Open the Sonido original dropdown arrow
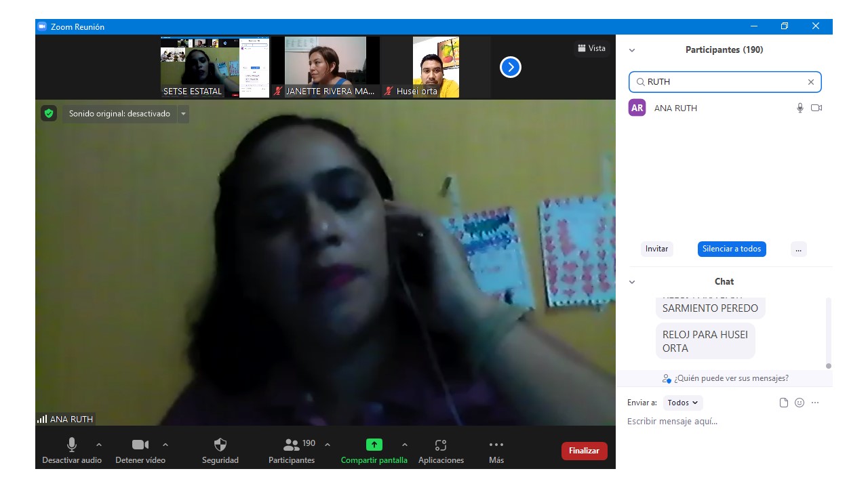Viewport: 868px width, 488px height. point(183,114)
